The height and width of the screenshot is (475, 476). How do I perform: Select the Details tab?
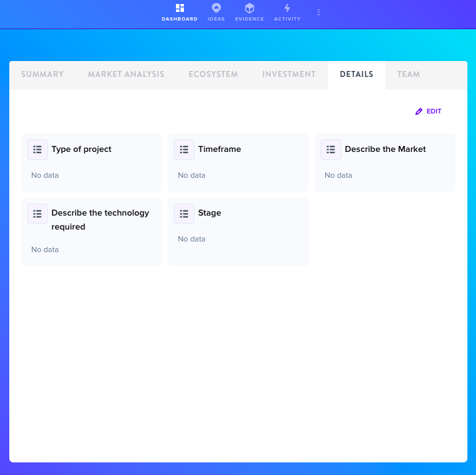point(357,74)
